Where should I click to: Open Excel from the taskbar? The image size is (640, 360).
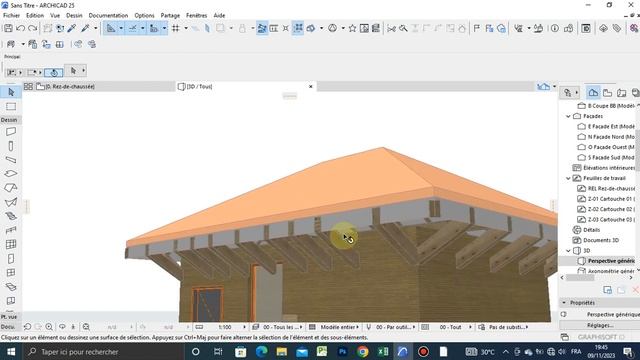click(x=383, y=351)
